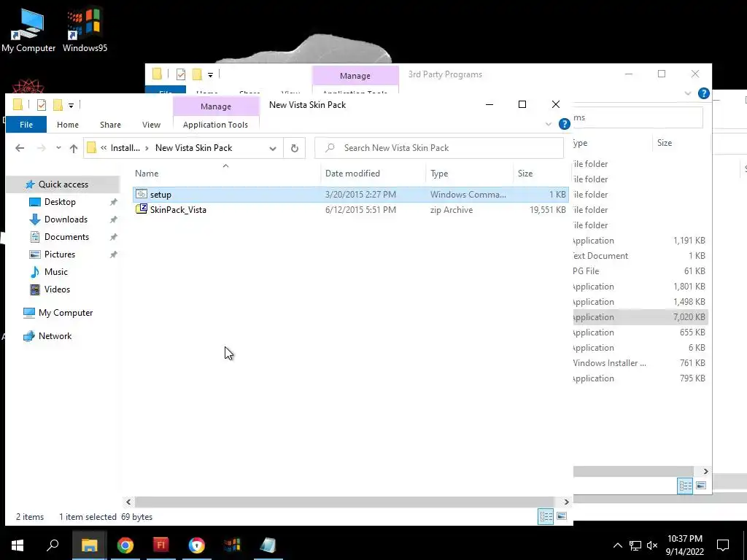Open recent locations dropdown arrow
The image size is (747, 560).
click(58, 148)
